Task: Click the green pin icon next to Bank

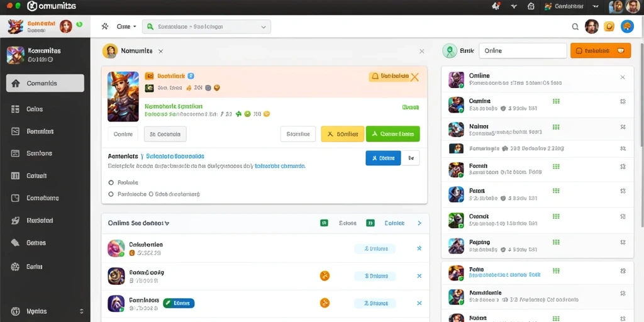Action: (x=450, y=51)
